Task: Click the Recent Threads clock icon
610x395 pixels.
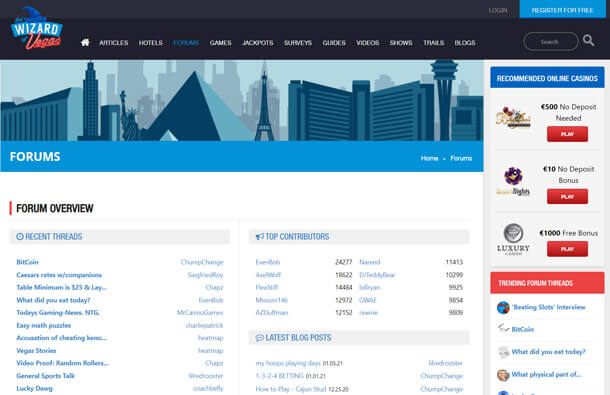Action: (x=20, y=237)
